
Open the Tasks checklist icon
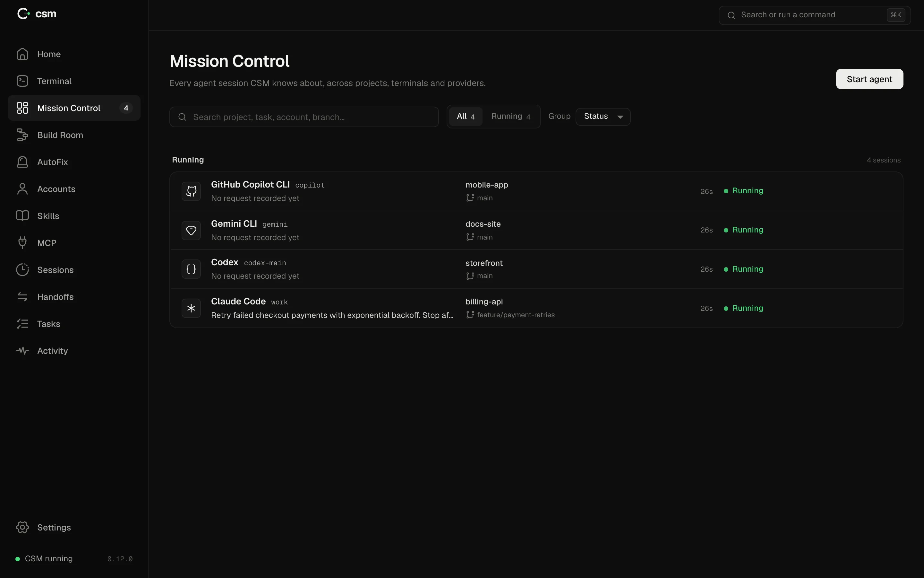pos(22,324)
